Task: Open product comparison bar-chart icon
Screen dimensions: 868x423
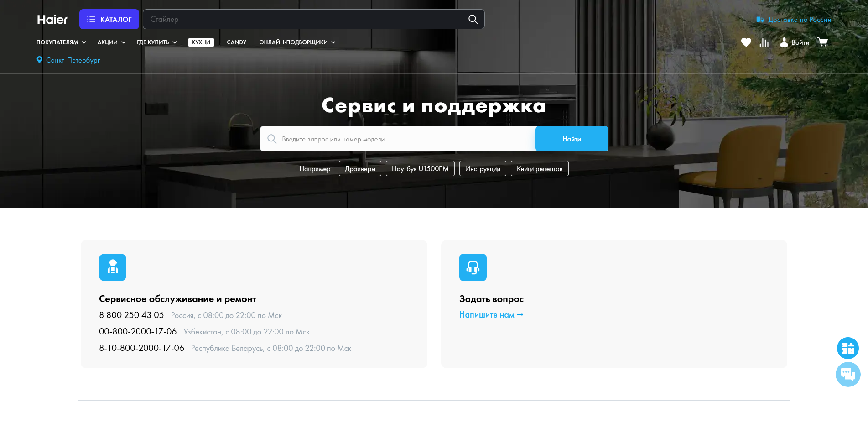Action: tap(764, 42)
